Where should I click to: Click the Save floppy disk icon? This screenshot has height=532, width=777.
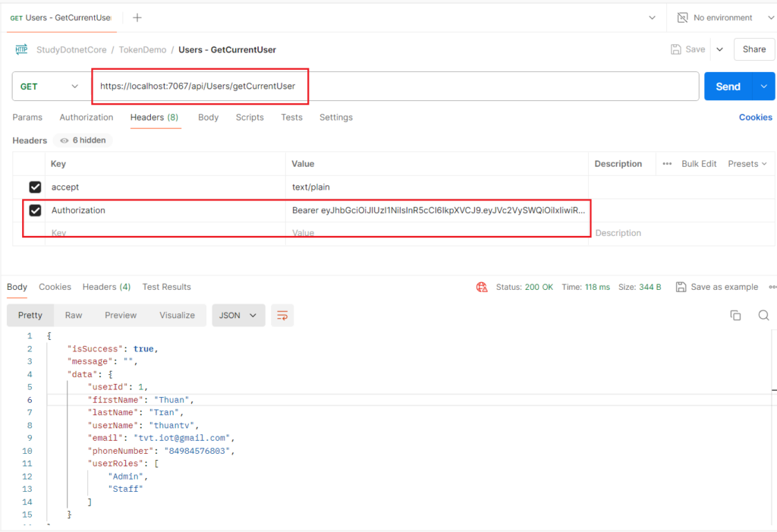click(676, 49)
